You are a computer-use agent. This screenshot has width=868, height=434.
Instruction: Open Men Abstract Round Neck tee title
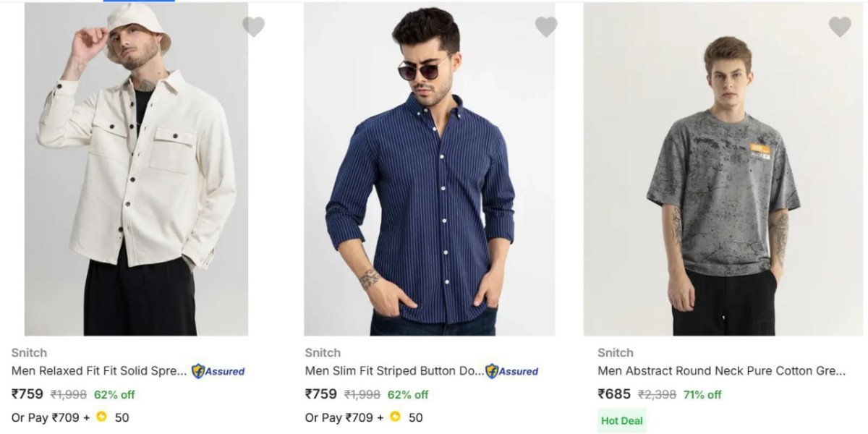721,371
